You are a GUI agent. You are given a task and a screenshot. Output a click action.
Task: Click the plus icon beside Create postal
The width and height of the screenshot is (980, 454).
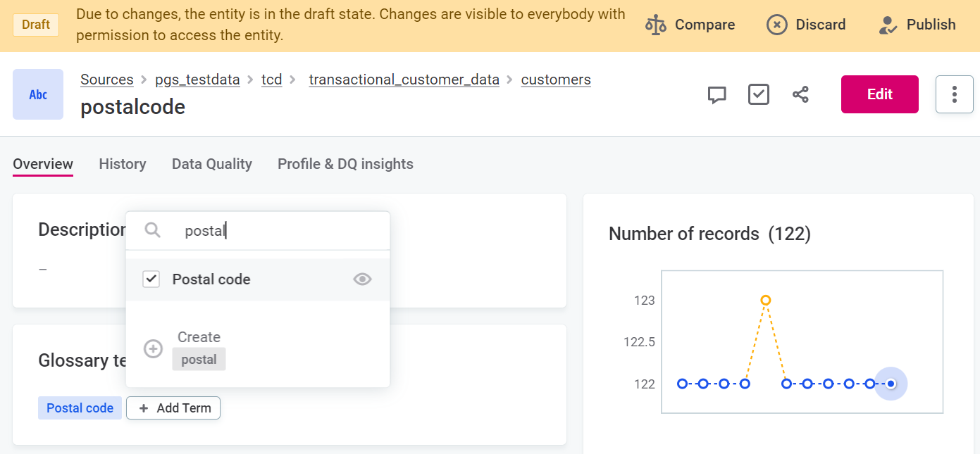[153, 349]
